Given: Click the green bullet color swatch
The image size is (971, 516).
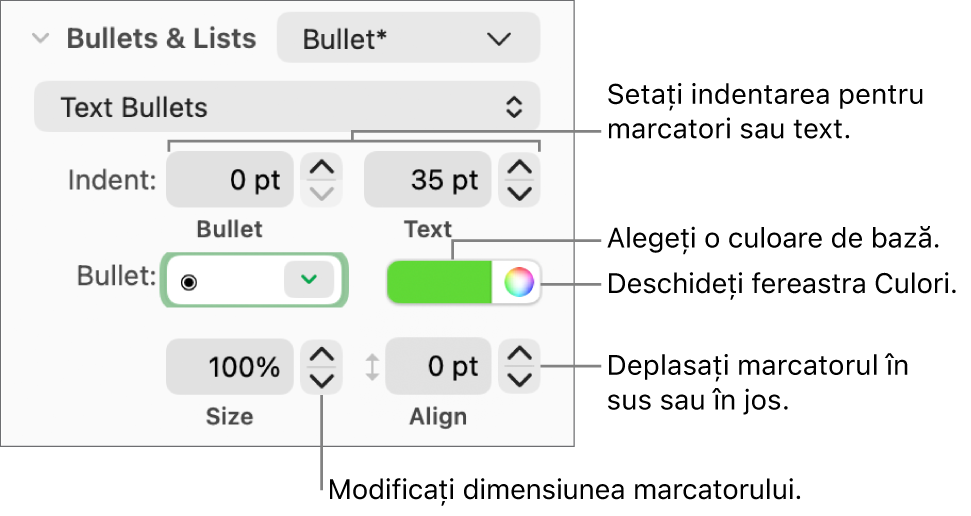Looking at the screenshot, I should coord(439,283).
